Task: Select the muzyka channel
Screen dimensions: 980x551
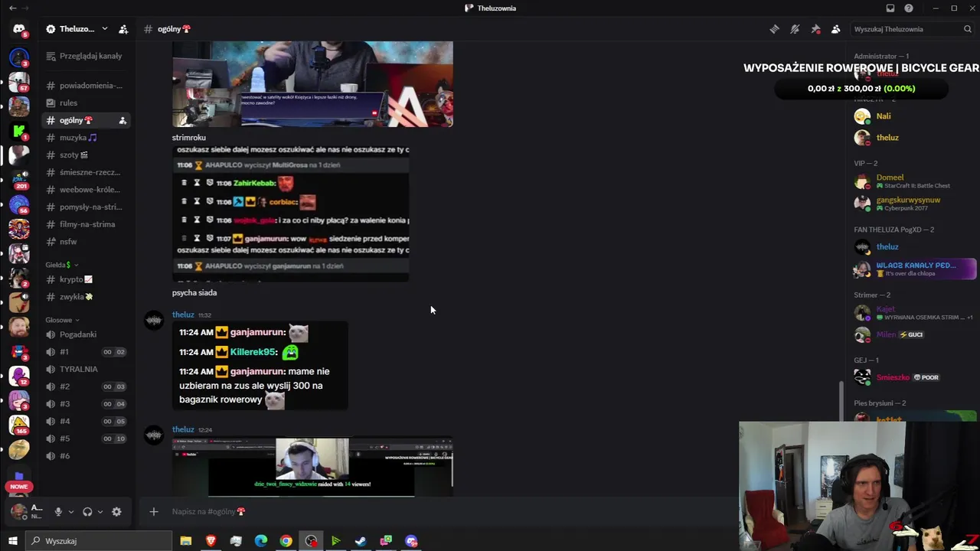Action: [x=86, y=138]
